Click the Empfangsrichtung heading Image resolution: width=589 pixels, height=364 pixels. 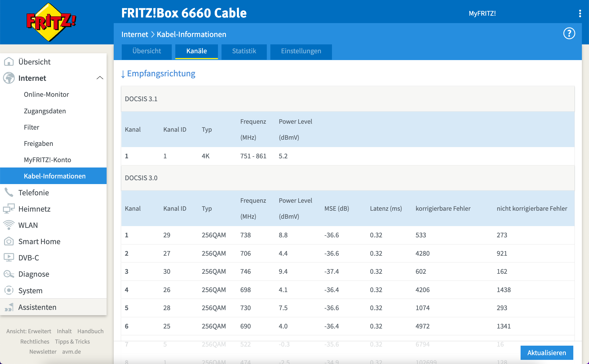pyautogui.click(x=161, y=73)
